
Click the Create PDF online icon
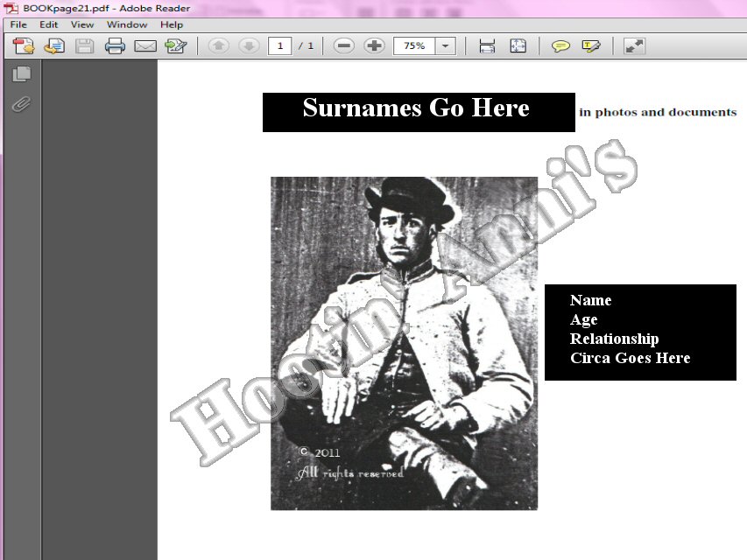point(24,46)
